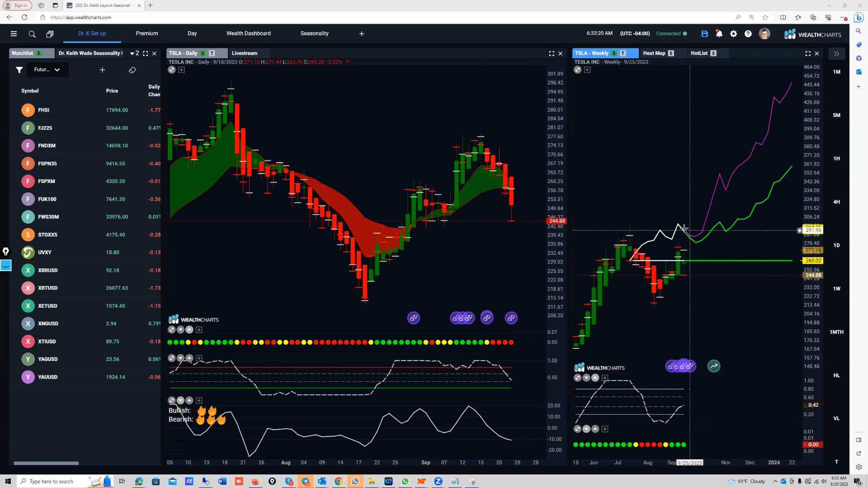Click the watchlist horizontal scrollbar

tap(46, 463)
